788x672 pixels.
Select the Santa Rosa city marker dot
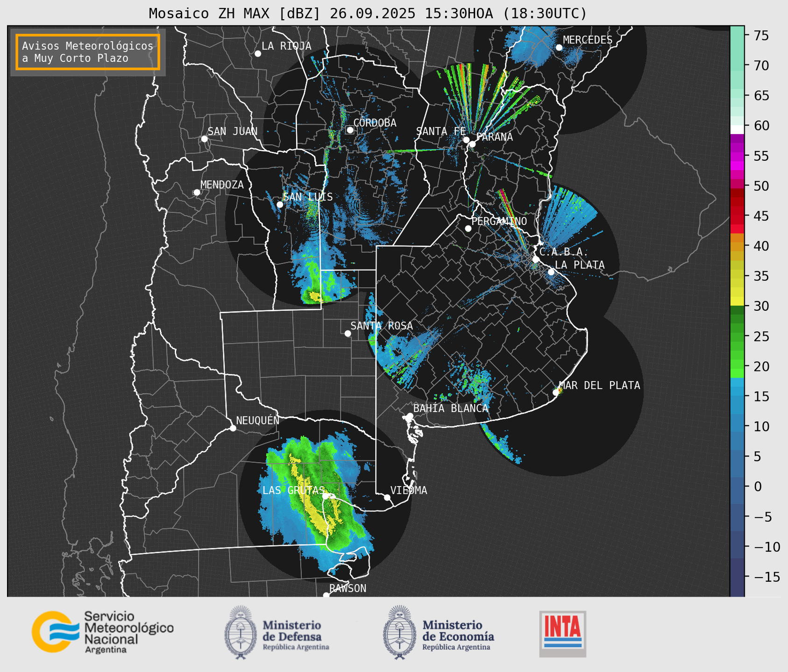[348, 333]
